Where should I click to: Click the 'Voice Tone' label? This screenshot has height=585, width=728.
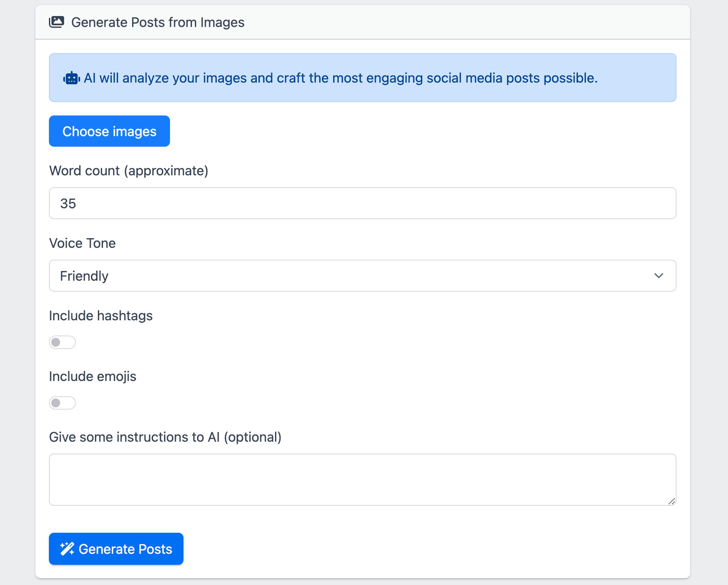click(x=82, y=243)
